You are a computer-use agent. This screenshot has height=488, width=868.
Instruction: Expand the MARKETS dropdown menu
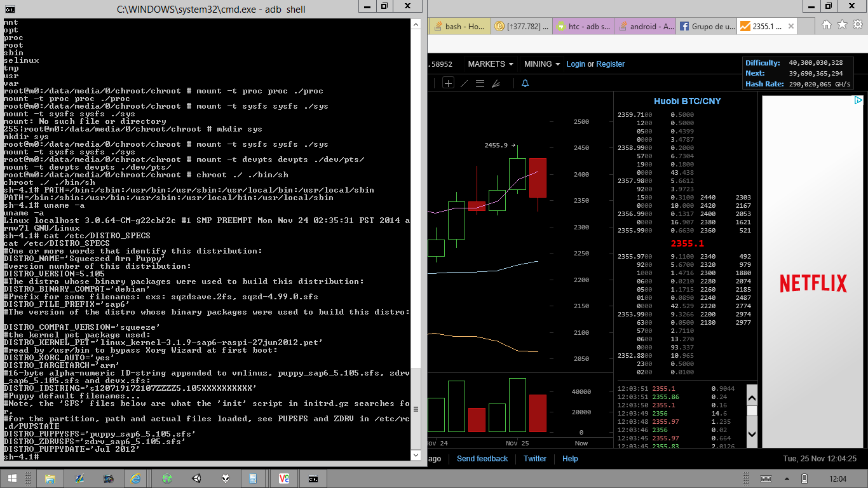coord(491,64)
